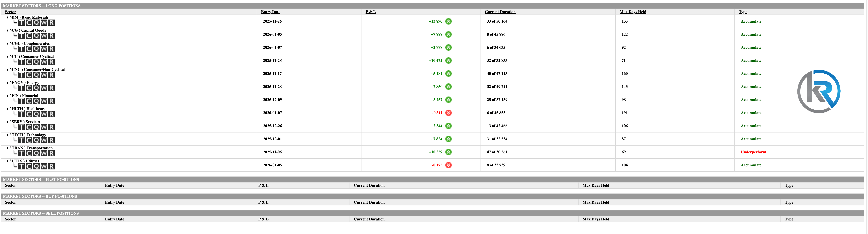868x234 pixels.
Task: Click the Accumulate label for Healthcare
Action: (x=751, y=113)
